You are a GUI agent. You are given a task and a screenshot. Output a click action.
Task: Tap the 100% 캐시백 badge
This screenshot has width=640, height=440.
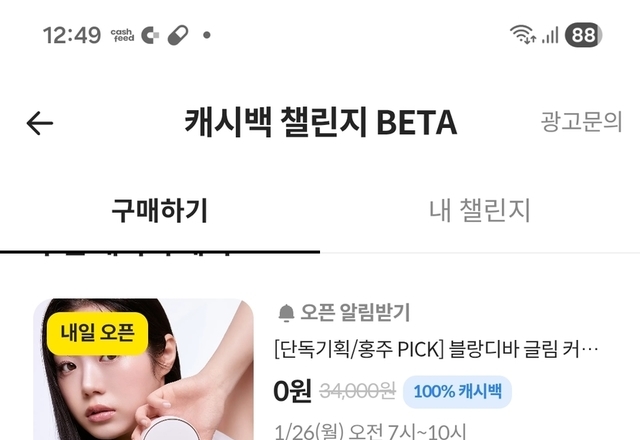click(x=457, y=392)
